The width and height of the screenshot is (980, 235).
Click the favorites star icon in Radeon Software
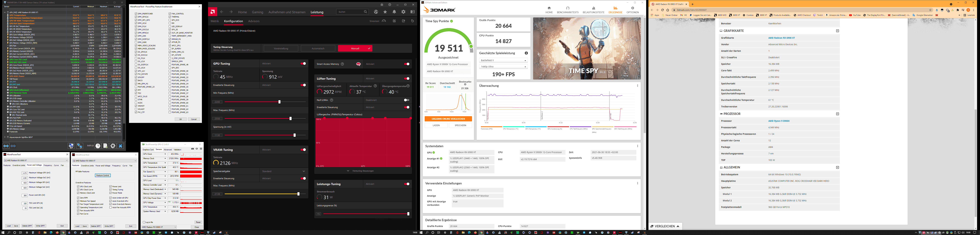[385, 12]
